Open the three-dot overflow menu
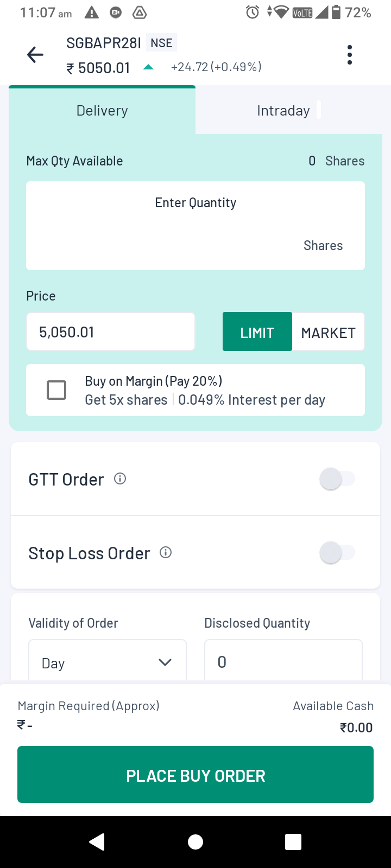 point(349,55)
